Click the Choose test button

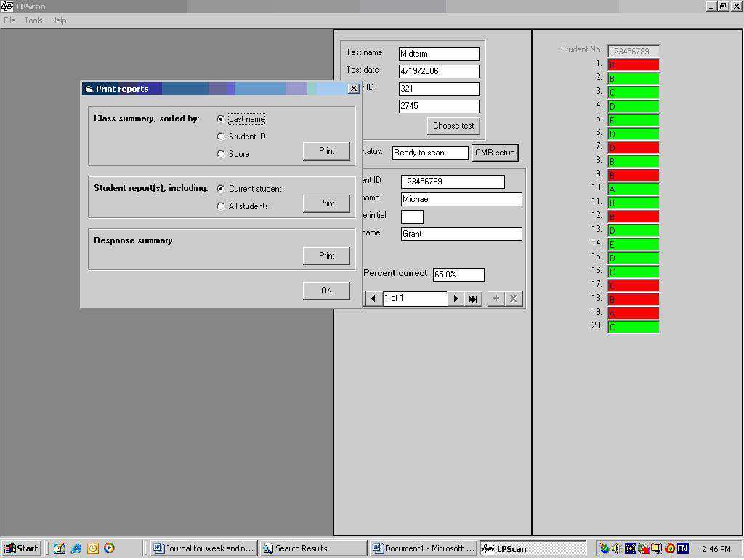click(453, 126)
